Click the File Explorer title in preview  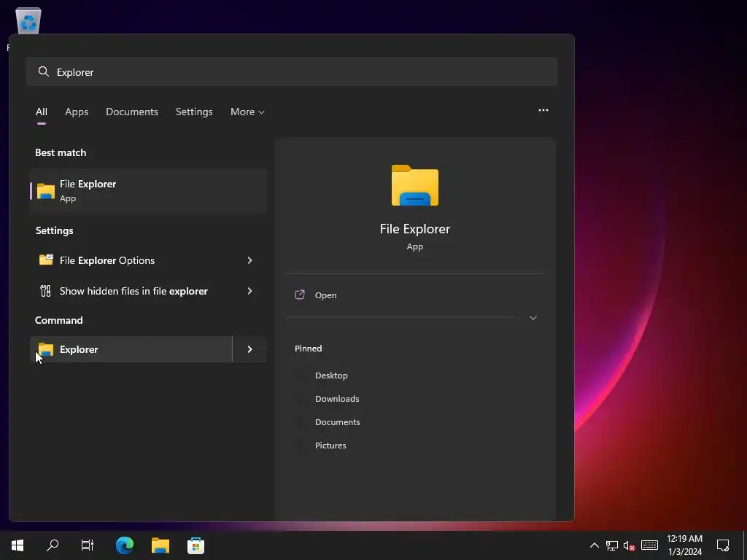415,229
